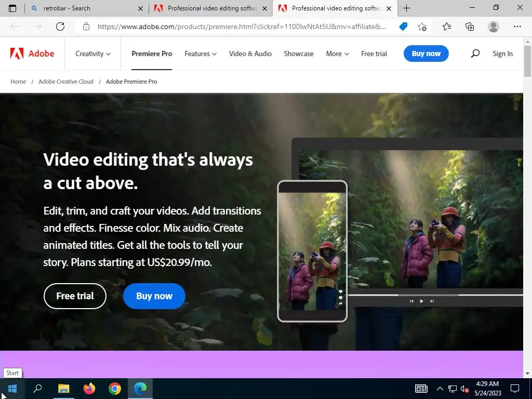Open the Collections icon
Image resolution: width=532 pixels, height=399 pixels.
pos(470,26)
